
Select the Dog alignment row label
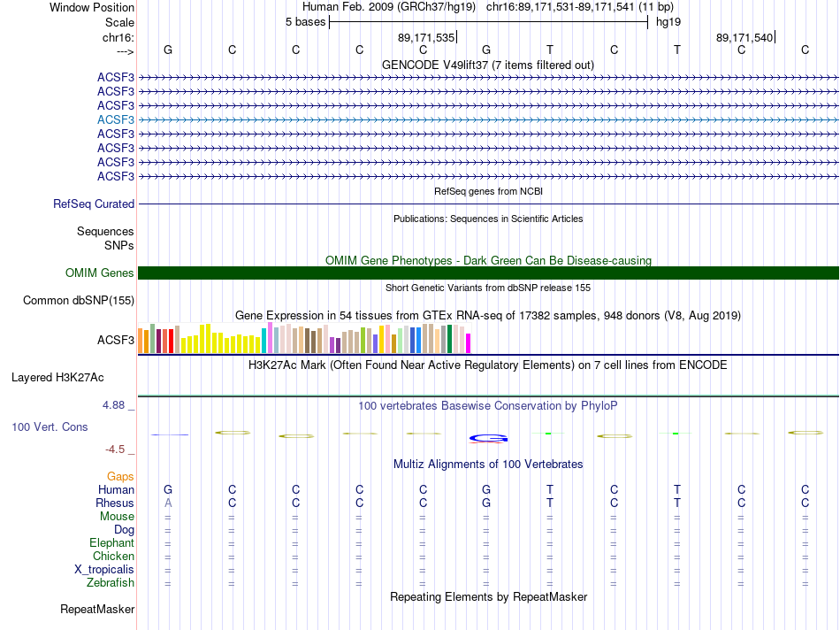click(x=124, y=530)
